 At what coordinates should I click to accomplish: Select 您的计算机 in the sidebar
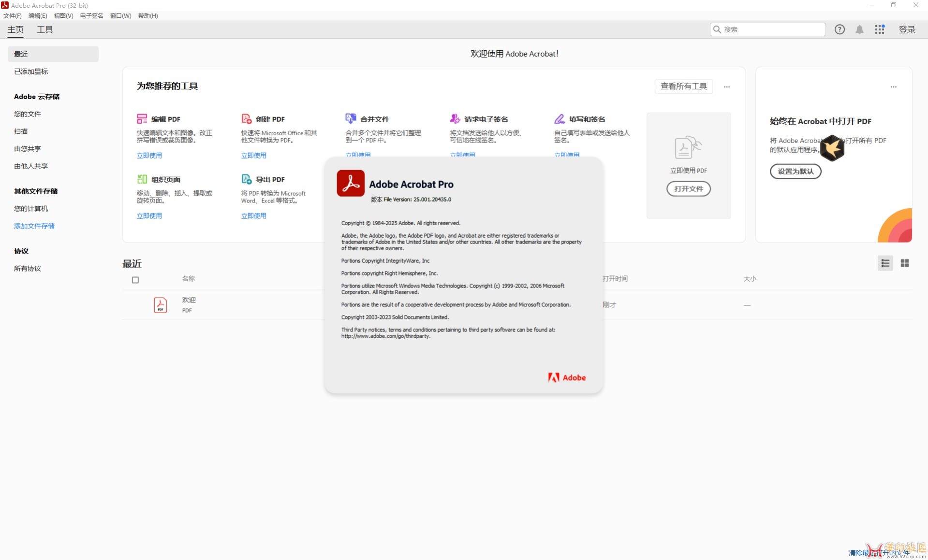[31, 209]
